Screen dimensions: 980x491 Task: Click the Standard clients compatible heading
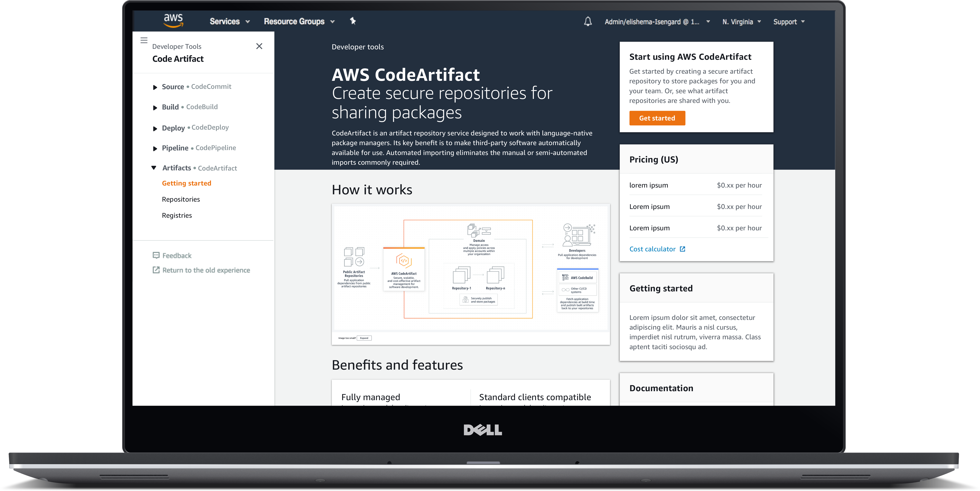tap(535, 397)
